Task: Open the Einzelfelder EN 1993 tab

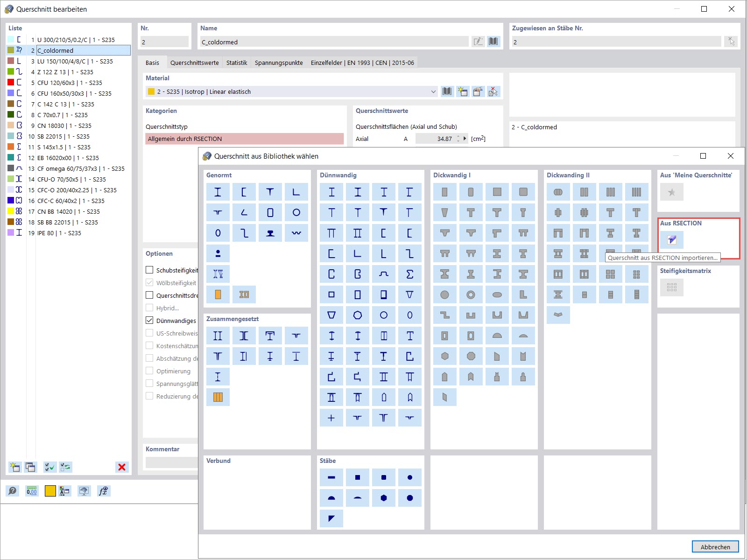Action: [362, 63]
